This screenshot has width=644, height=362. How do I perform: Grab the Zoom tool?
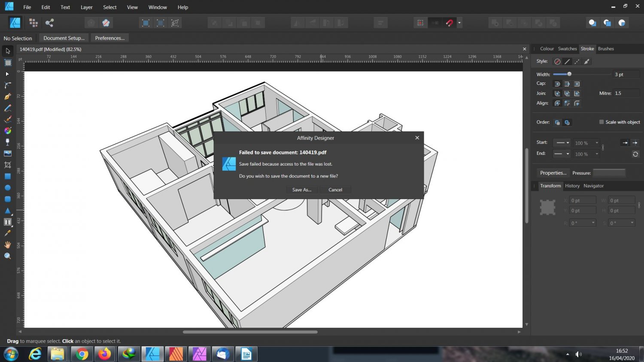click(7, 255)
